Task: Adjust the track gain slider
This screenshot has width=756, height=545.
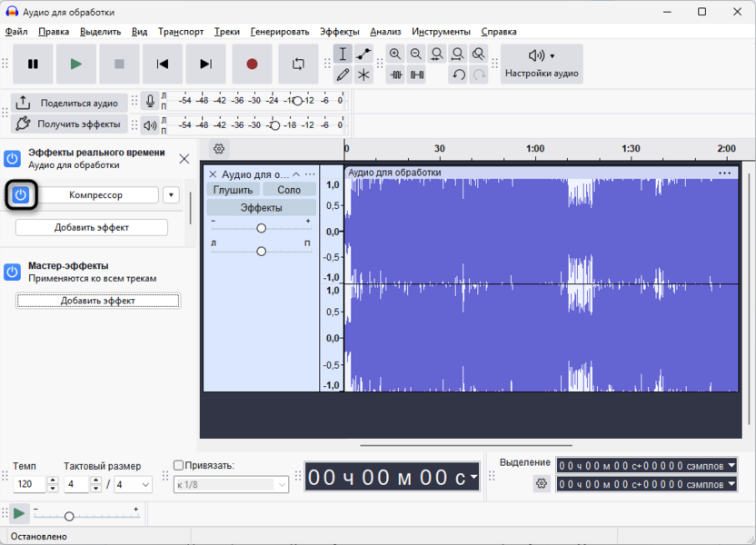Action: click(262, 228)
